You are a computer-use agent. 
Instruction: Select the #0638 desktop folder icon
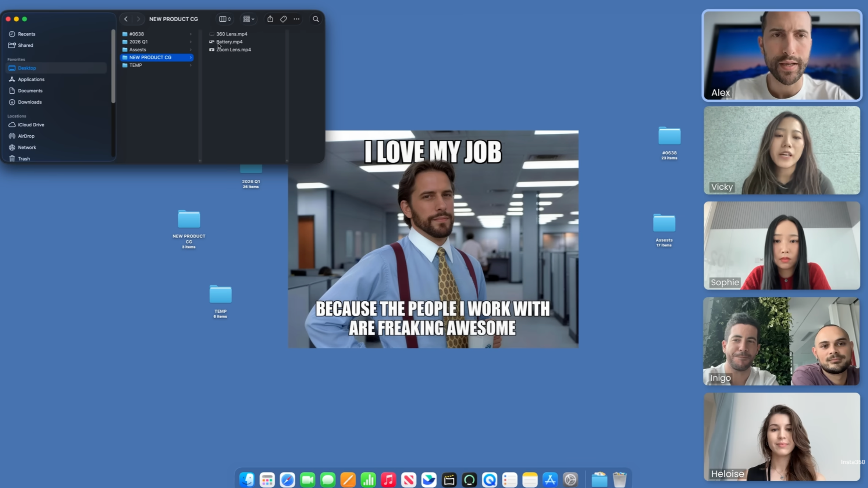pyautogui.click(x=669, y=136)
